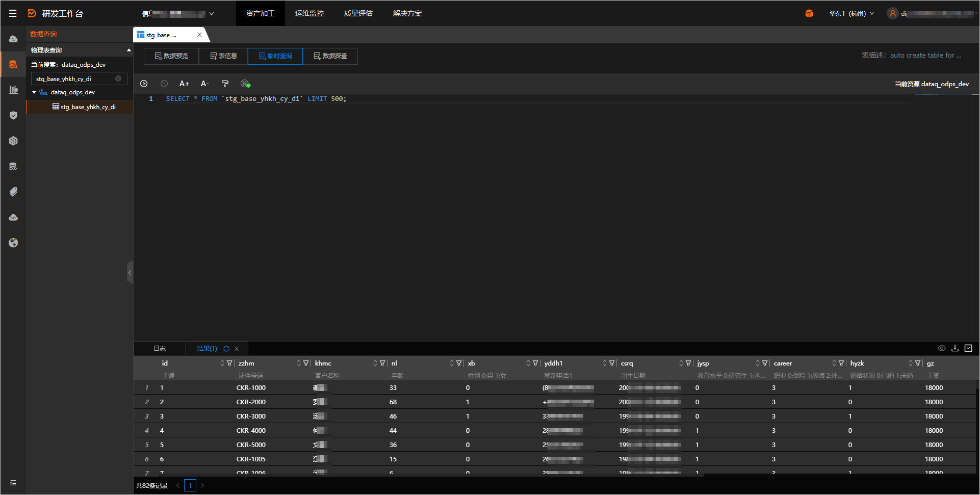Open the shield check sidebar icon
Image resolution: width=980 pixels, height=495 pixels.
pyautogui.click(x=13, y=115)
